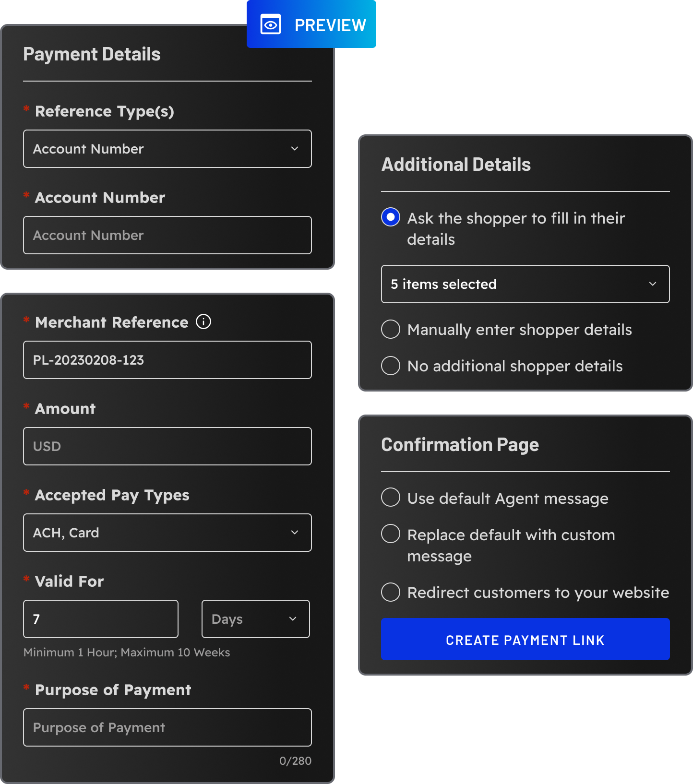The width and height of the screenshot is (693, 784).
Task: Click the Purpose of Payment field
Action: pyautogui.click(x=167, y=727)
